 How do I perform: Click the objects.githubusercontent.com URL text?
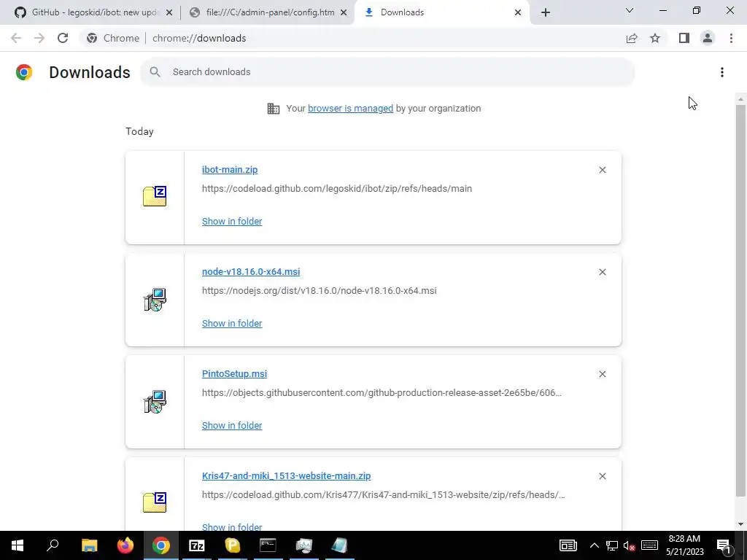(382, 393)
